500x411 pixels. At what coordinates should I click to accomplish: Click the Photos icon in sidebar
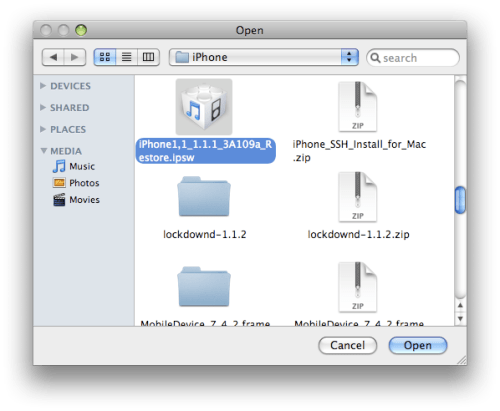(59, 183)
